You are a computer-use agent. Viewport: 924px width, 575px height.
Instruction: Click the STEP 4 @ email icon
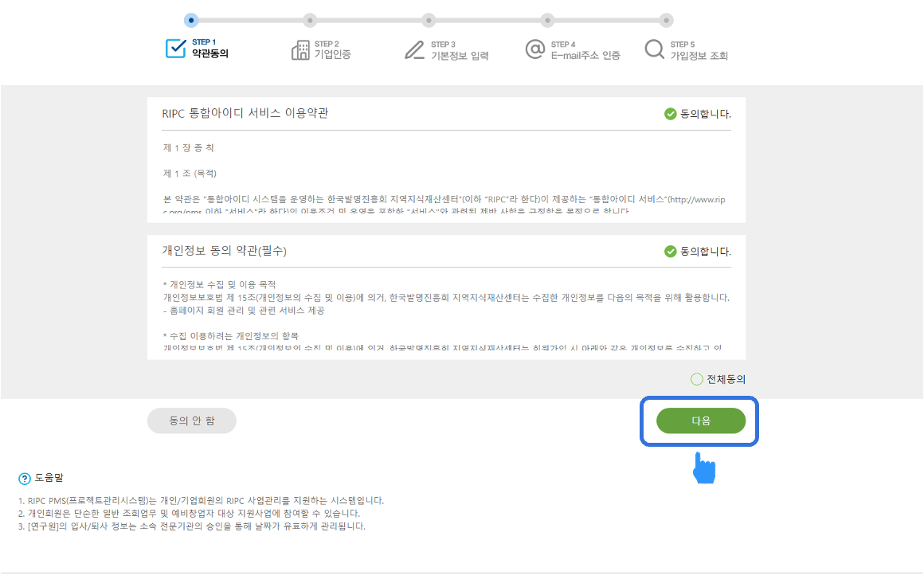point(534,49)
